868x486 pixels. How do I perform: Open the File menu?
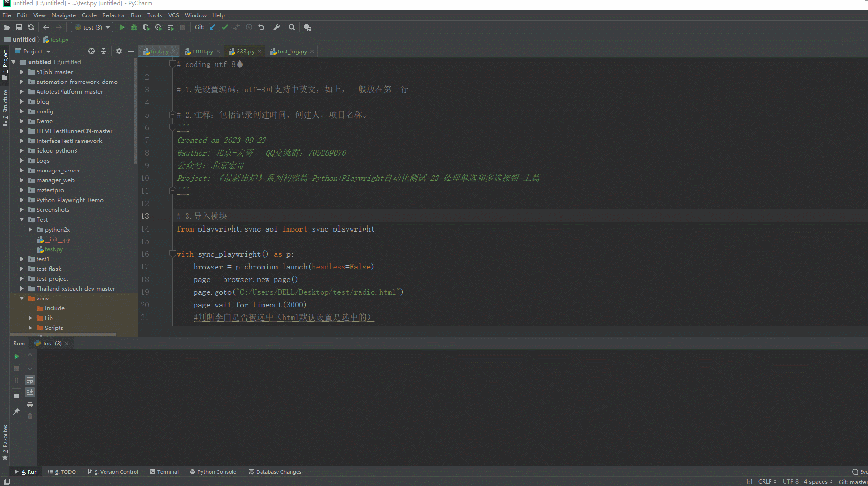point(7,15)
